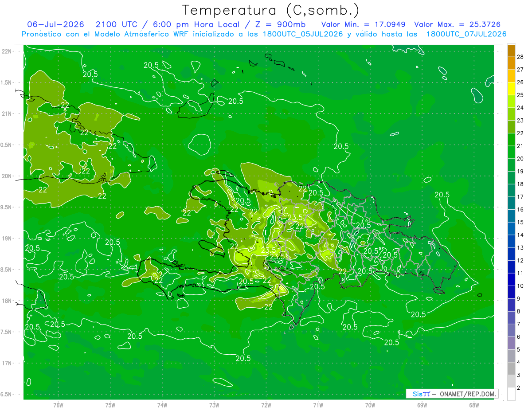The image size is (532, 411).
Task: Click the teal color scale segment between 16 and 17
Action: [x=511, y=204]
